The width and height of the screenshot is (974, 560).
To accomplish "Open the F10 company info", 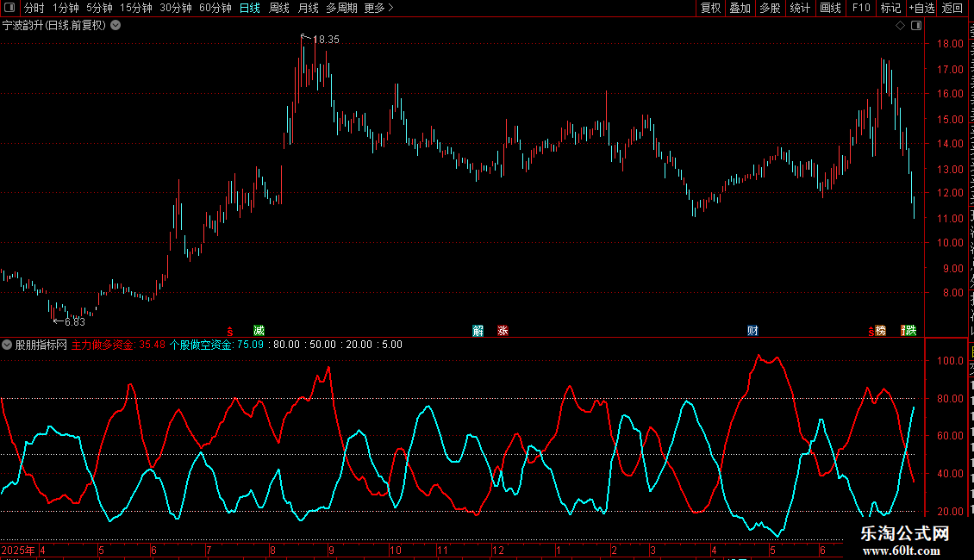I will click(x=861, y=8).
